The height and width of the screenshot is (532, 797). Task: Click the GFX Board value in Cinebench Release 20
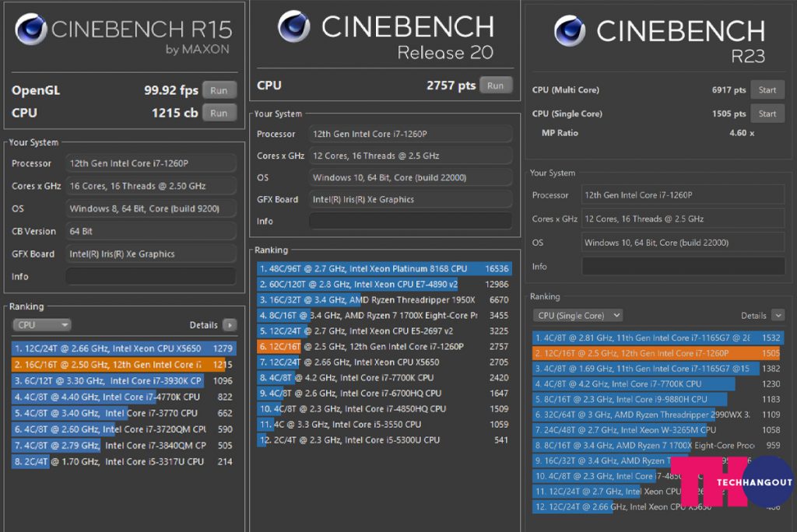pos(410,199)
